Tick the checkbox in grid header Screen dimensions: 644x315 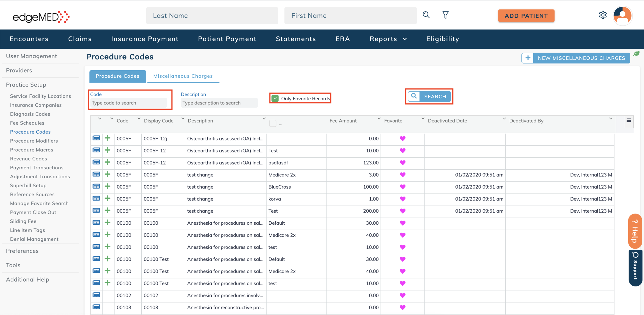(x=273, y=123)
